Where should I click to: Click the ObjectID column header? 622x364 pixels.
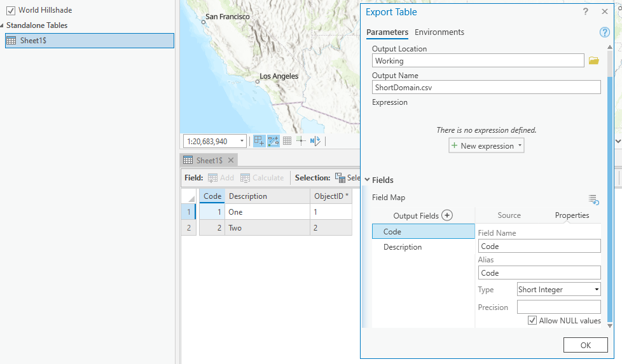tap(331, 196)
